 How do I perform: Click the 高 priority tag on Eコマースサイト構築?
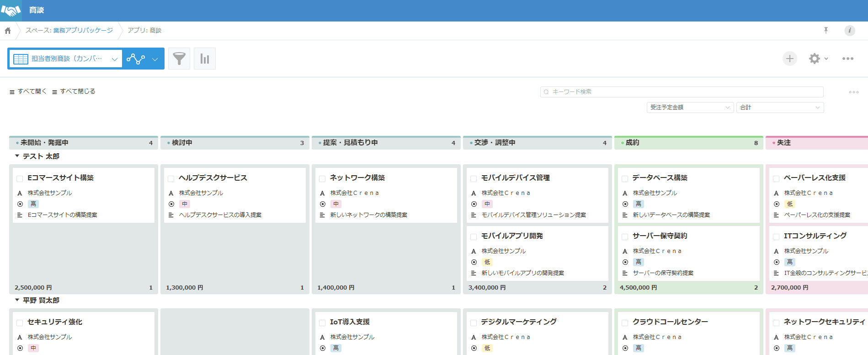tap(33, 204)
